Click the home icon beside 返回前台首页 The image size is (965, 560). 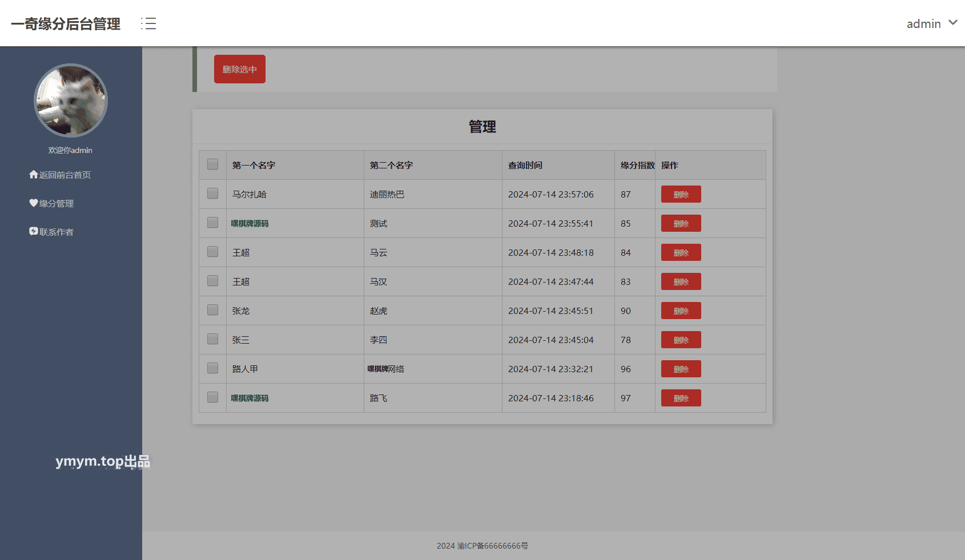(x=34, y=174)
